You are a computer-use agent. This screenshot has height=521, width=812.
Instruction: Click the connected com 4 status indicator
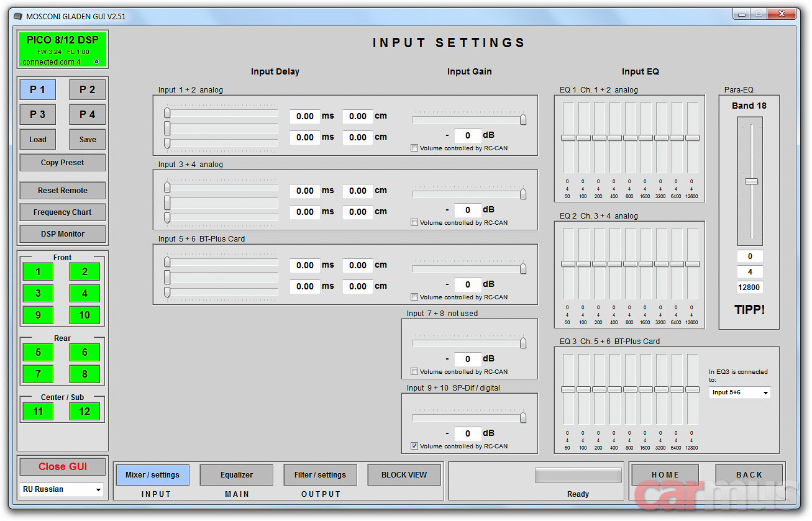96,62
